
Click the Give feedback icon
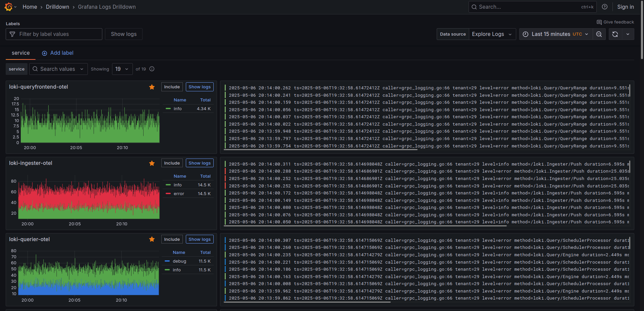click(599, 22)
